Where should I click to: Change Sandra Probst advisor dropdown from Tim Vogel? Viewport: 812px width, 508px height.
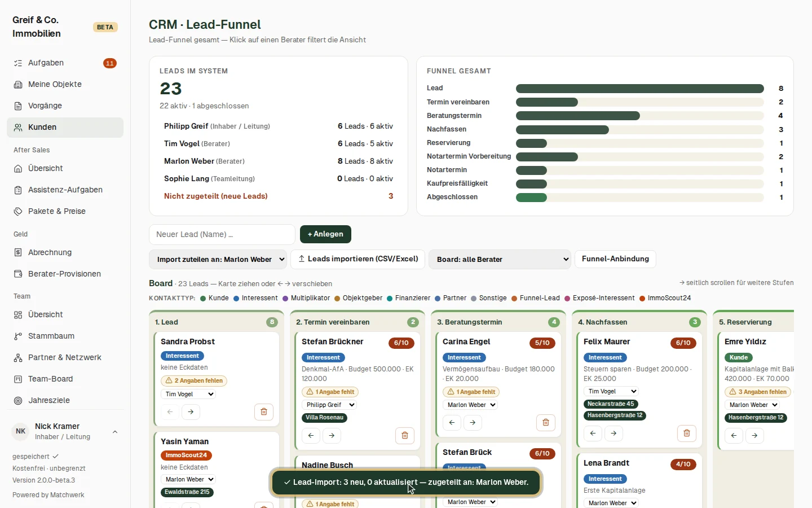(x=188, y=394)
